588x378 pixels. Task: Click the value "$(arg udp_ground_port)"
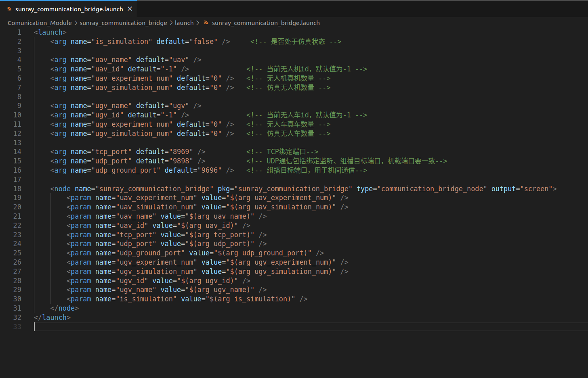[263, 253]
